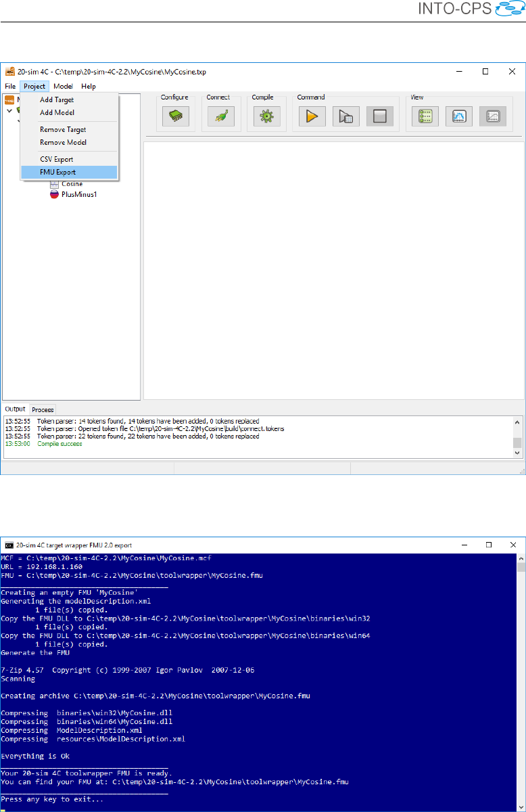Click 'Generating the modelDescription.xml' console line
Viewport: 526px width, 812px height.
click(x=76, y=601)
